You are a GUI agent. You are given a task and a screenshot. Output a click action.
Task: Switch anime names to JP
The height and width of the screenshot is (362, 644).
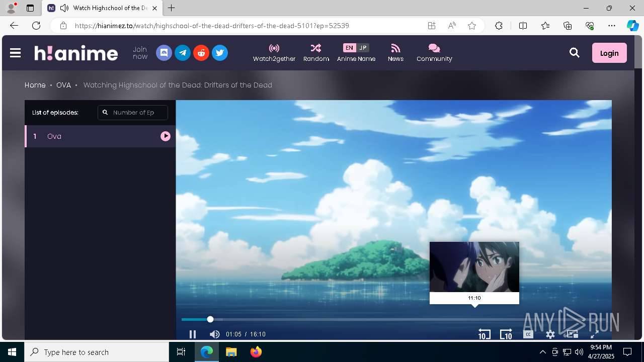(x=363, y=48)
